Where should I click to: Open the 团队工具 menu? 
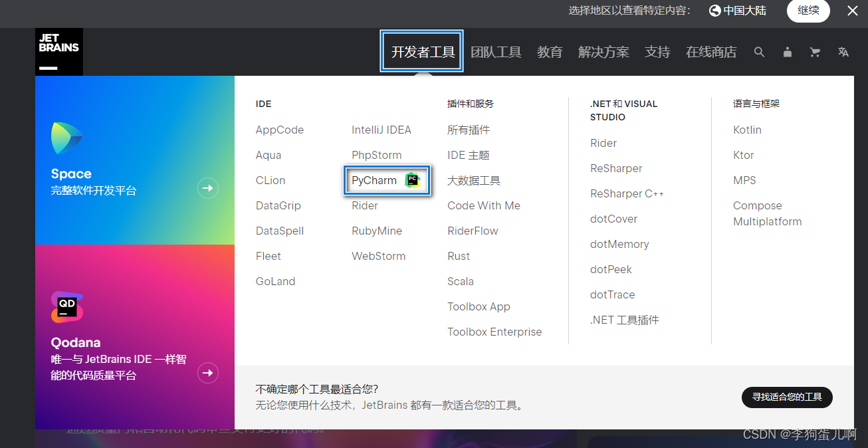[x=496, y=52]
